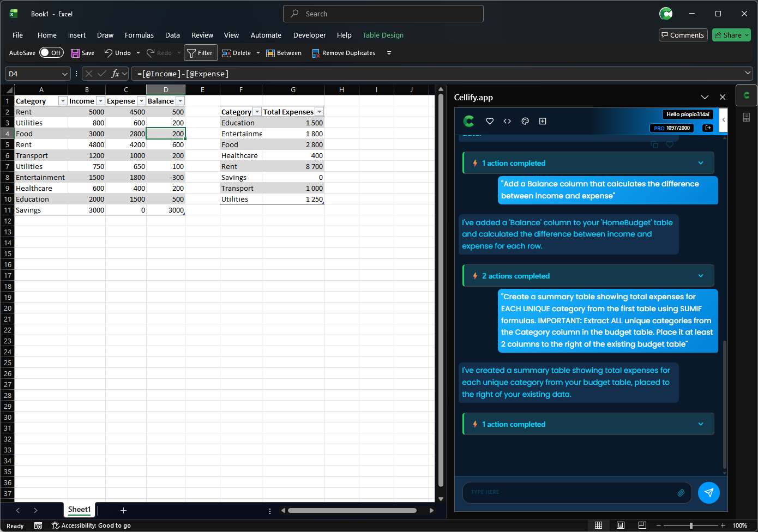Switch to the Insert tab
The width and height of the screenshot is (758, 532).
(77, 35)
